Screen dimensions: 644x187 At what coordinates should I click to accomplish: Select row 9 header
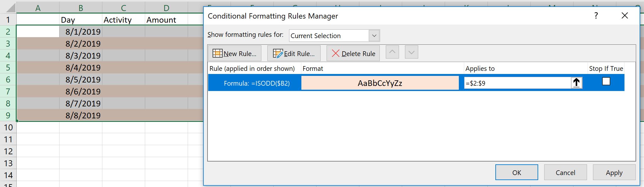click(8, 115)
